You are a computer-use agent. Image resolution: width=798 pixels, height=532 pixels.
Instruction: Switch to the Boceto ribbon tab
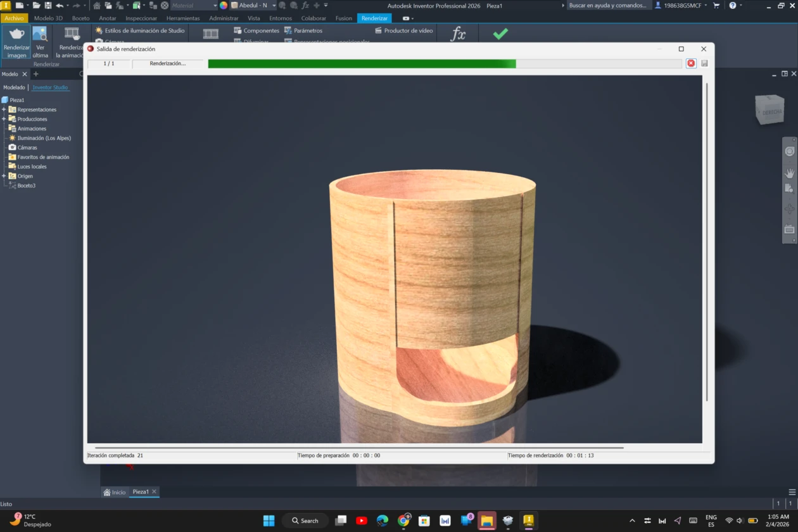point(80,18)
